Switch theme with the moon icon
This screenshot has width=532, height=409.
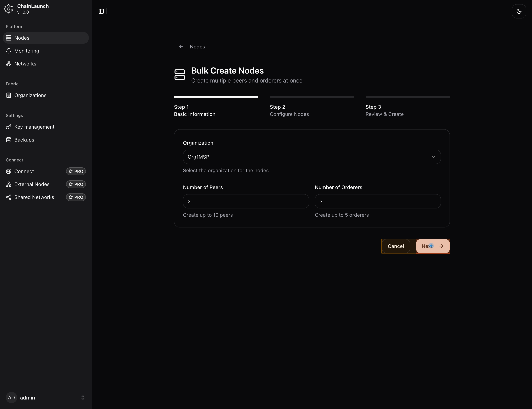coord(519,11)
